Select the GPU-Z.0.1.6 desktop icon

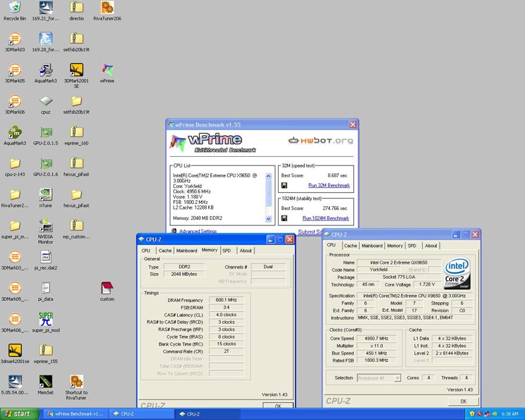pos(46,164)
